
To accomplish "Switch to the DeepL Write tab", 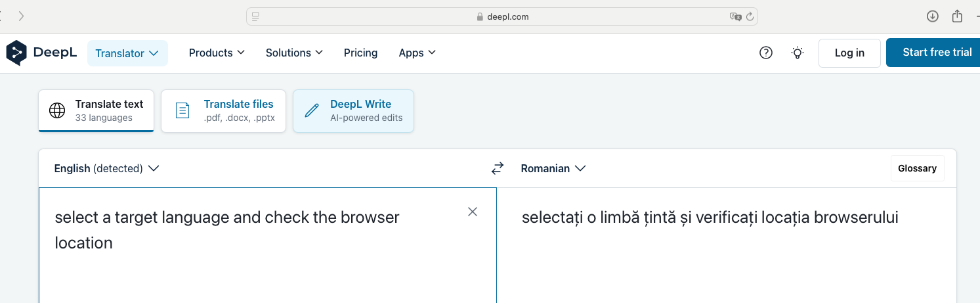I will (353, 110).
